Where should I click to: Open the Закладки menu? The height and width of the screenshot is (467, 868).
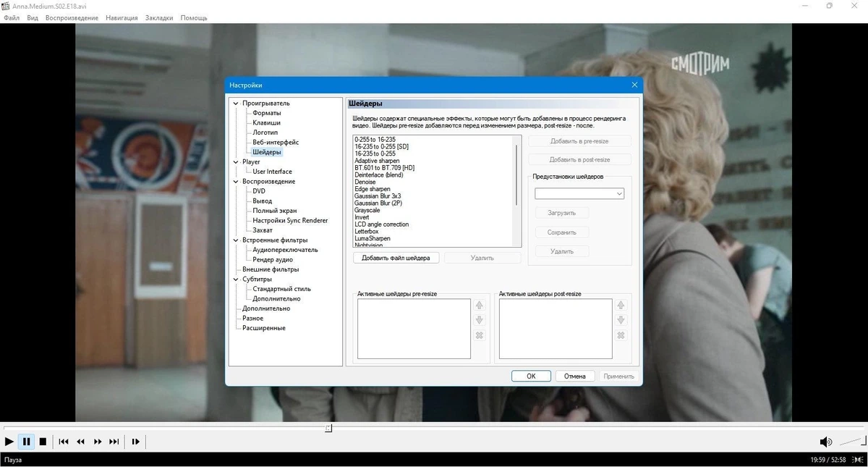[159, 17]
